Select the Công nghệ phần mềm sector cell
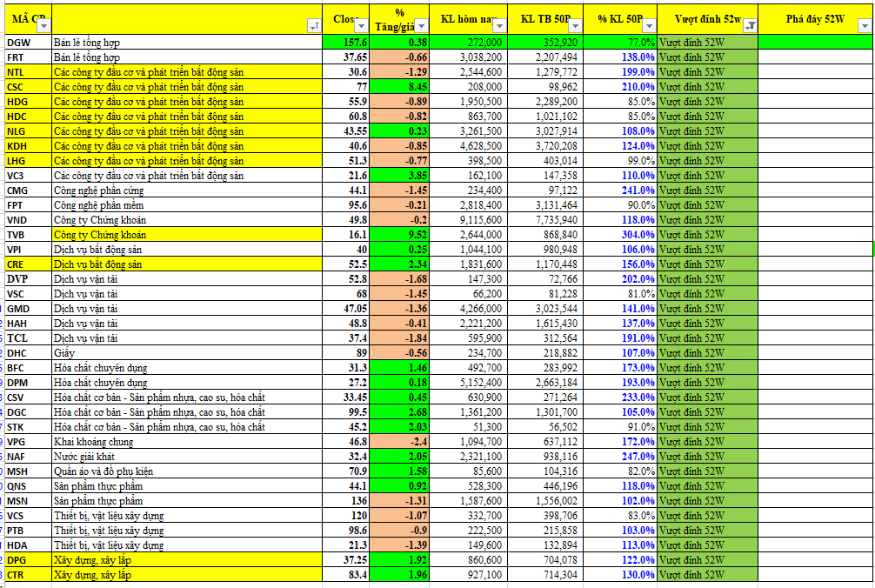The image size is (875, 588). [186, 205]
